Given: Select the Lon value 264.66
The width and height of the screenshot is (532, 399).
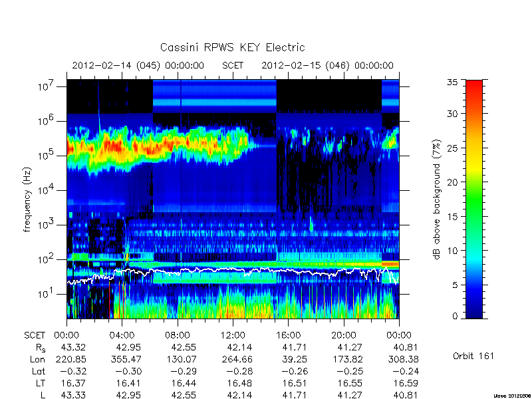Looking at the screenshot, I should [x=237, y=359].
